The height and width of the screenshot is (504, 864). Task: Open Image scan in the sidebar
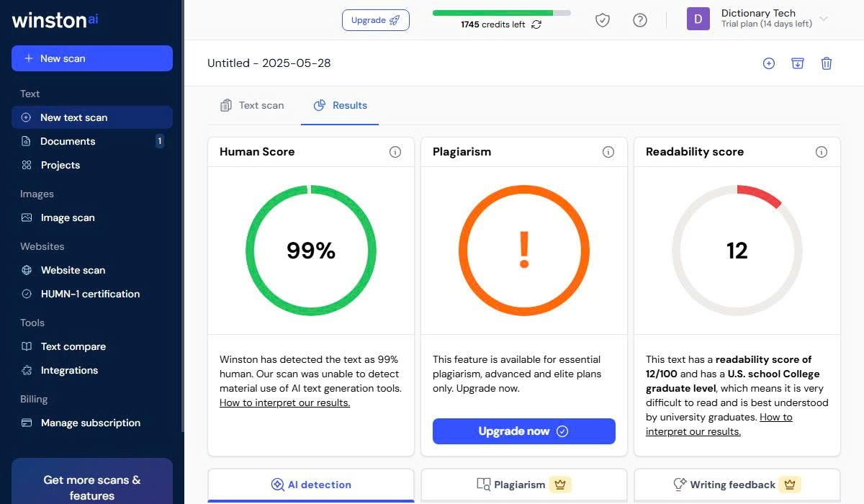coord(92,217)
